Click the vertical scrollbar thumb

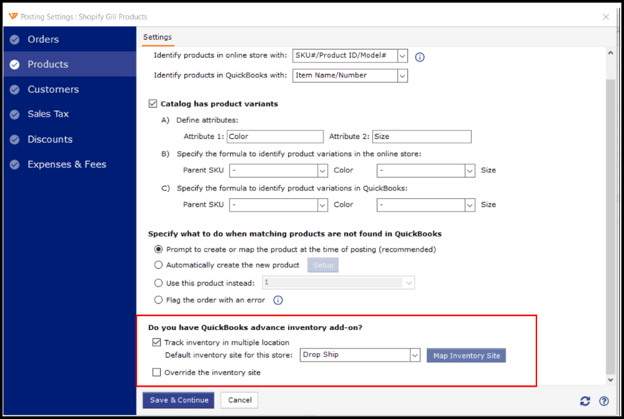pos(610,227)
